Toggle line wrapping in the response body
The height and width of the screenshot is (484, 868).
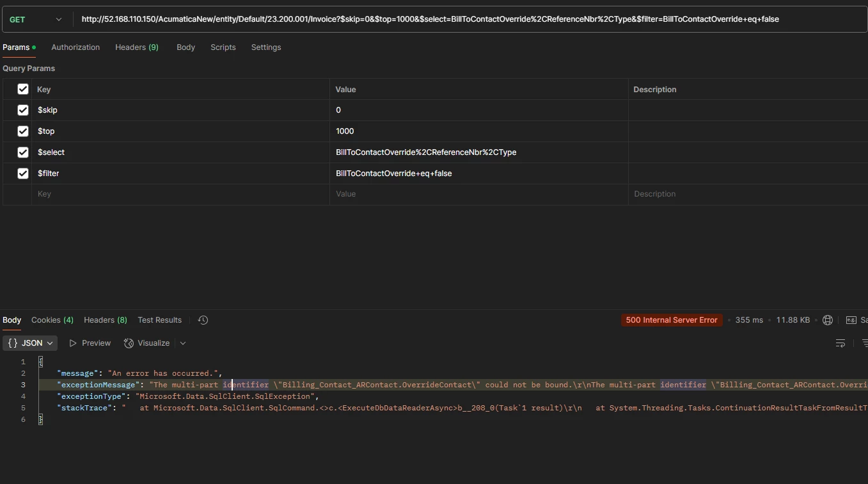point(840,343)
